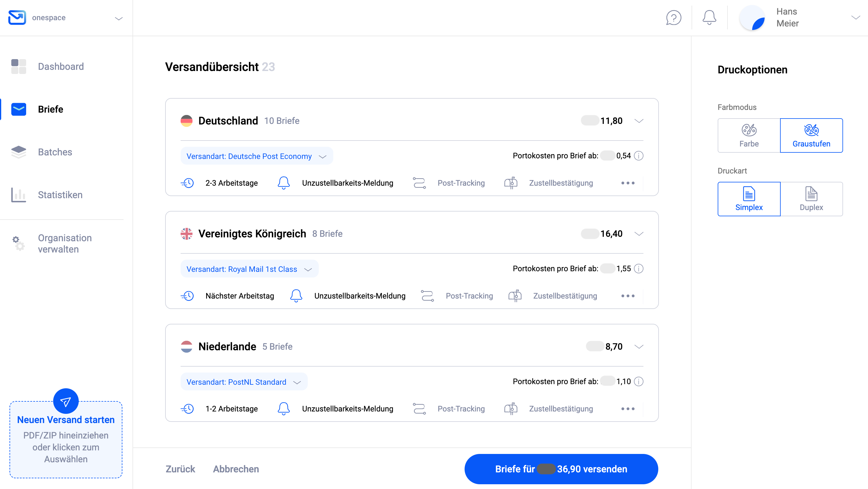Open more options for Deutschland shipment
Image resolution: width=868 pixels, height=489 pixels.
[627, 183]
